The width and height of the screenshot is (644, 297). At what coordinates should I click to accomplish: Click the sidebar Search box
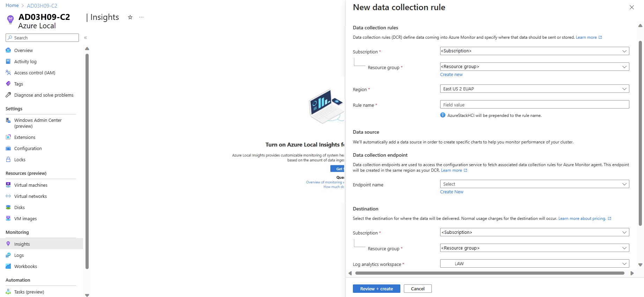click(x=42, y=38)
